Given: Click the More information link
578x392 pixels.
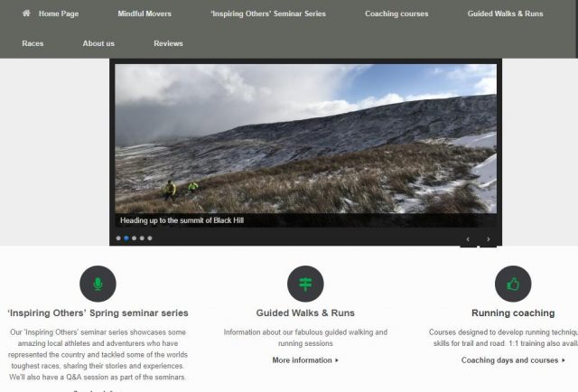Looking at the screenshot, I should 305,360.
